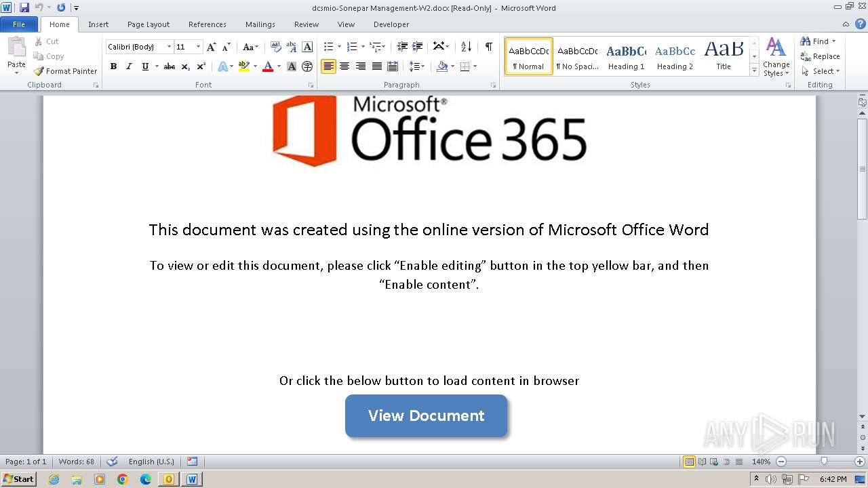Switch to the Mailings tab
The image size is (868, 488).
click(260, 24)
